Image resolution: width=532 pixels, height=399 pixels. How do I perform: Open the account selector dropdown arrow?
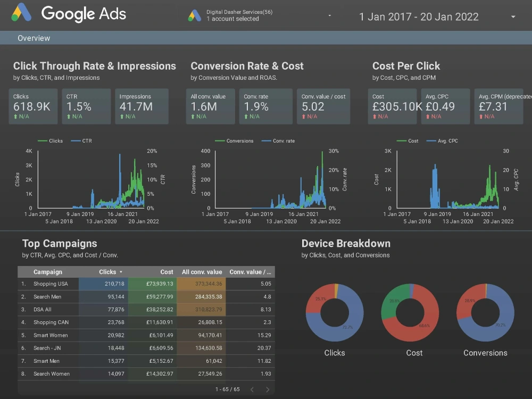[x=329, y=15]
